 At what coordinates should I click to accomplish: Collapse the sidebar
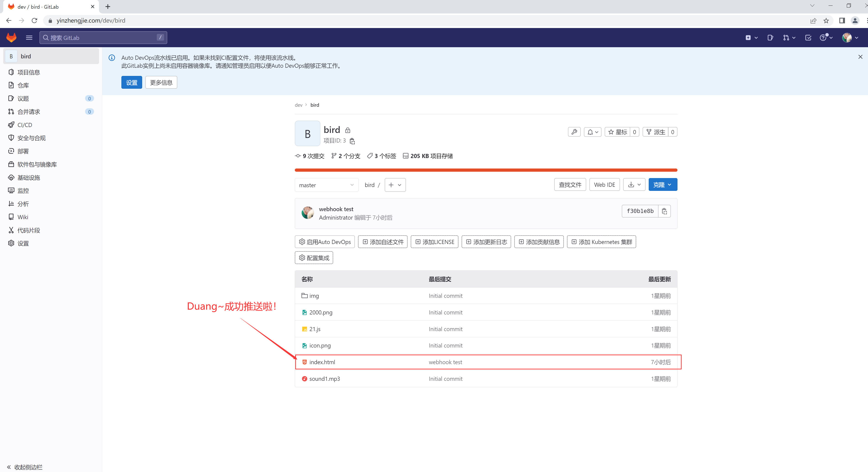pyautogui.click(x=25, y=467)
